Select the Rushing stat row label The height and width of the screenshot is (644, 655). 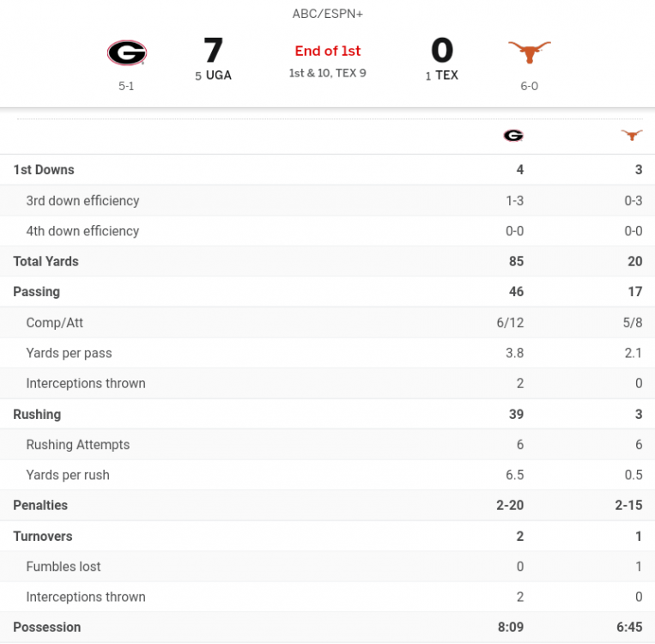click(x=37, y=414)
